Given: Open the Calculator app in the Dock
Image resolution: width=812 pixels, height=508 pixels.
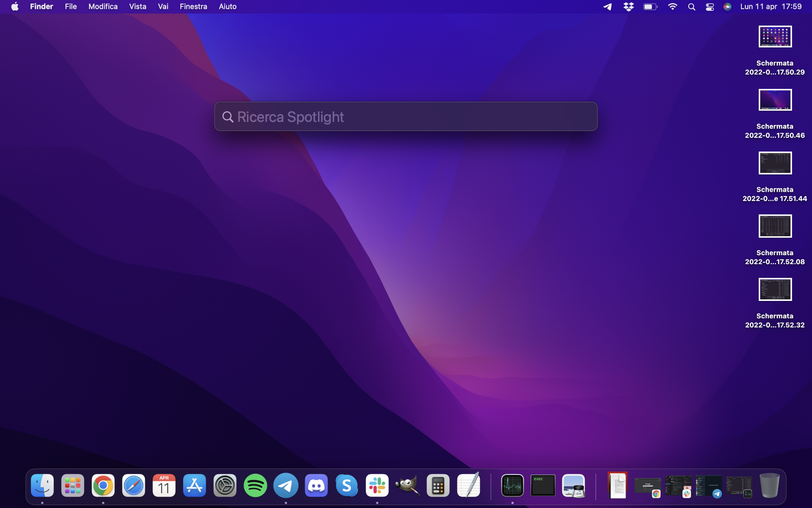Looking at the screenshot, I should pyautogui.click(x=438, y=486).
